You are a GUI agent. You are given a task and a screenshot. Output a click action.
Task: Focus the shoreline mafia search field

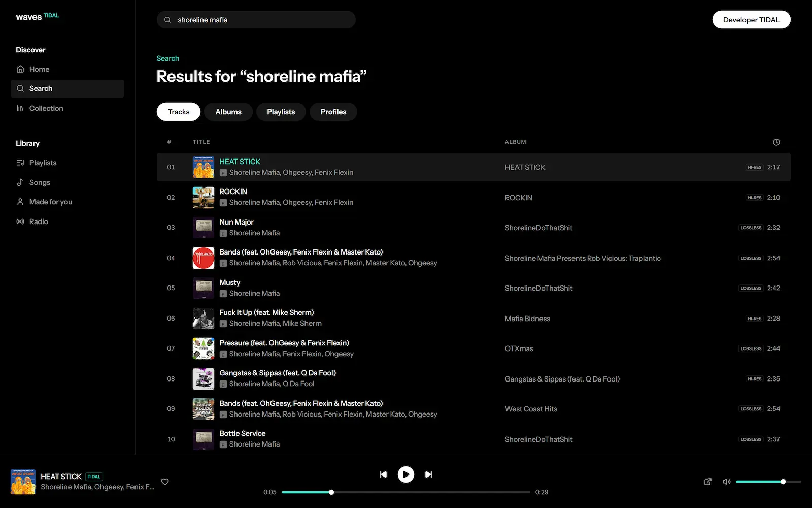click(x=256, y=20)
